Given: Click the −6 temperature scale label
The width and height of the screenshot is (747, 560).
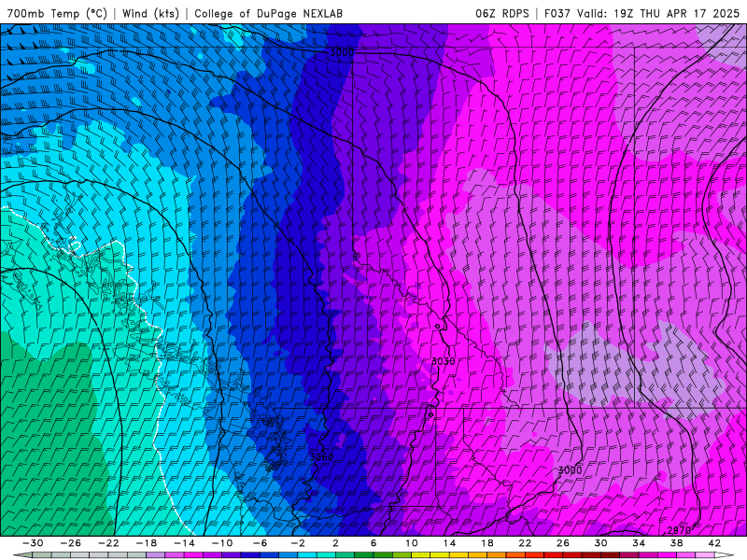Looking at the screenshot, I should click(260, 543).
